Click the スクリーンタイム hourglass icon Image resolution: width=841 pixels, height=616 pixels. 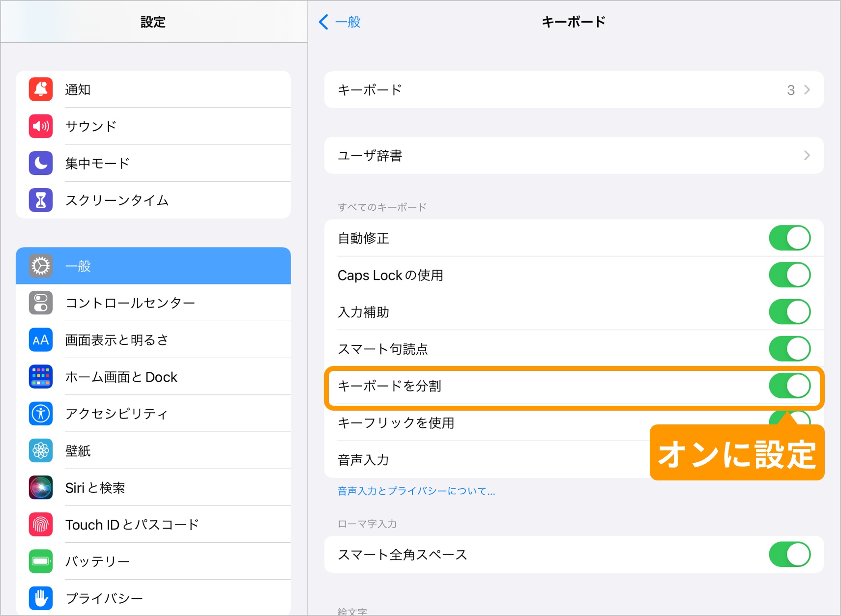coord(40,200)
